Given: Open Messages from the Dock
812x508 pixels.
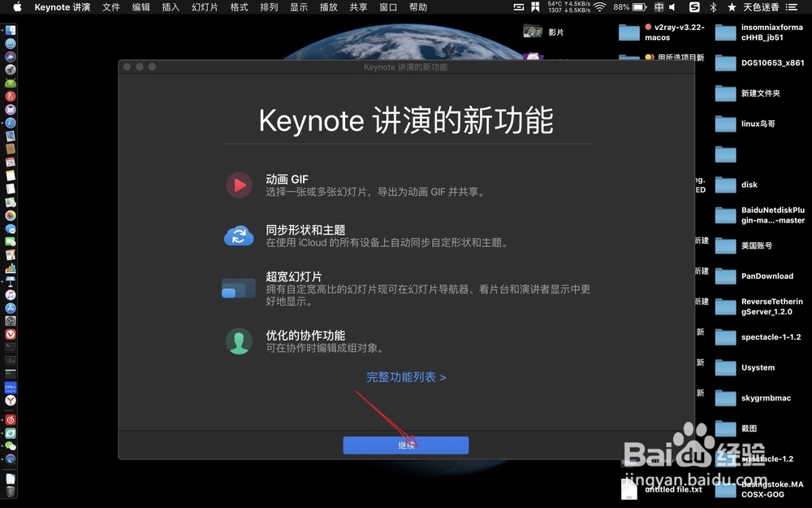Looking at the screenshot, I should 11,228.
